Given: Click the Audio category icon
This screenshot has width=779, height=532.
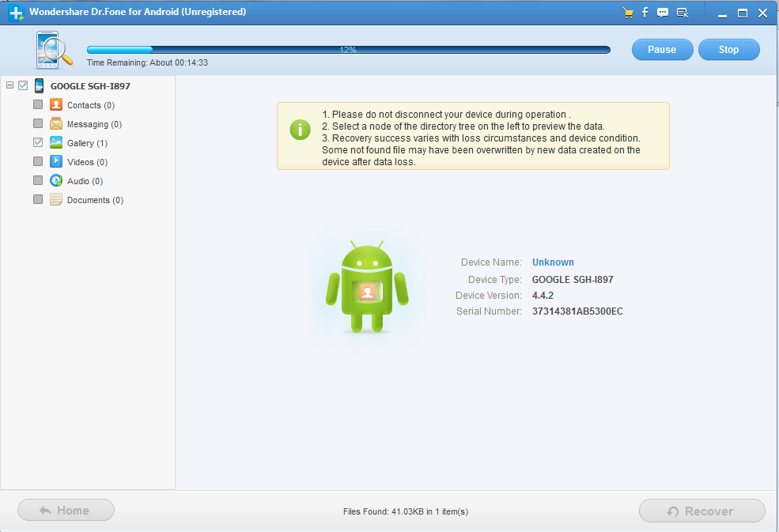Looking at the screenshot, I should pyautogui.click(x=56, y=181).
